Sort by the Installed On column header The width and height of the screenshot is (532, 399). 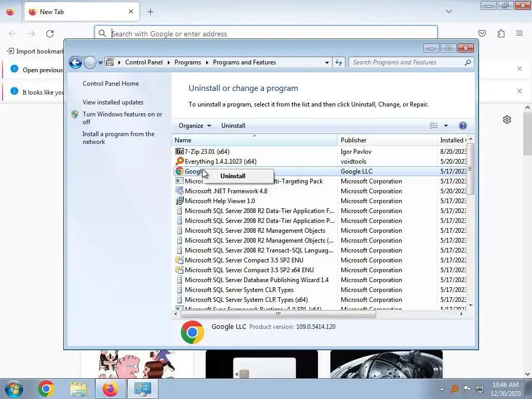pos(452,140)
